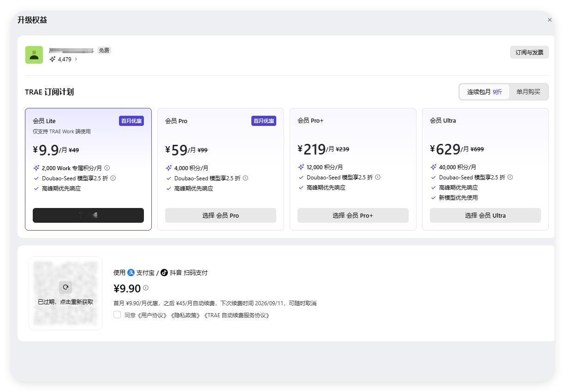The height and width of the screenshot is (392, 565).
Task: Open 《用户协议》 link
Action: [152, 315]
